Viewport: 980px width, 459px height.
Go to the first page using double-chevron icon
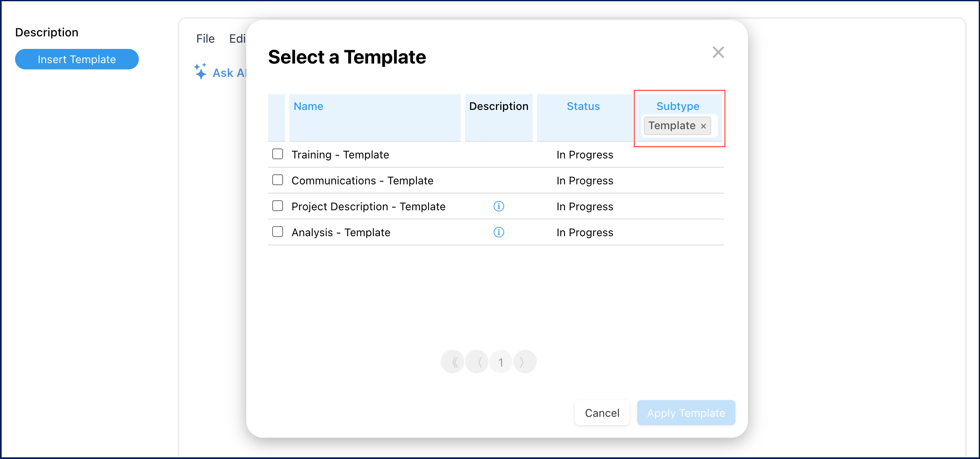453,362
